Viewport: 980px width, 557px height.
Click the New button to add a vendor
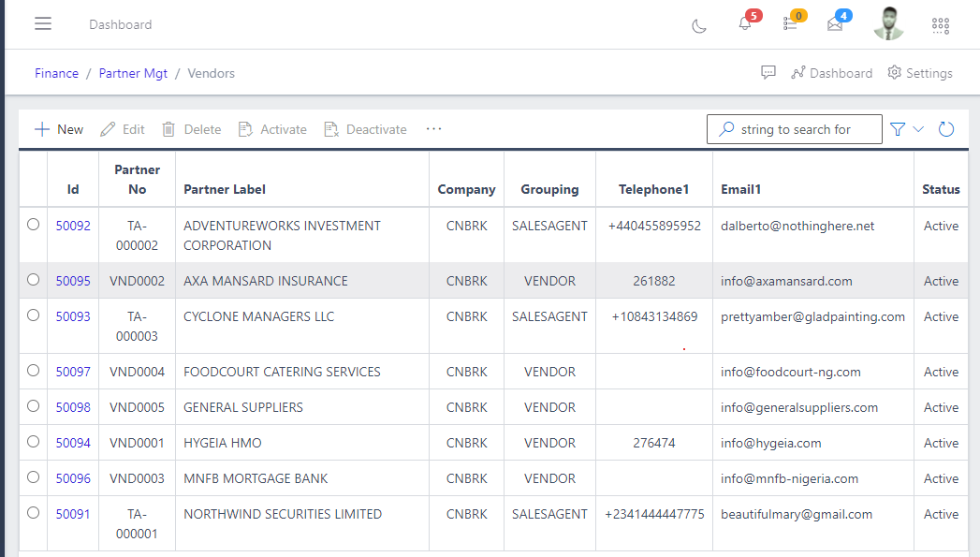pos(58,128)
